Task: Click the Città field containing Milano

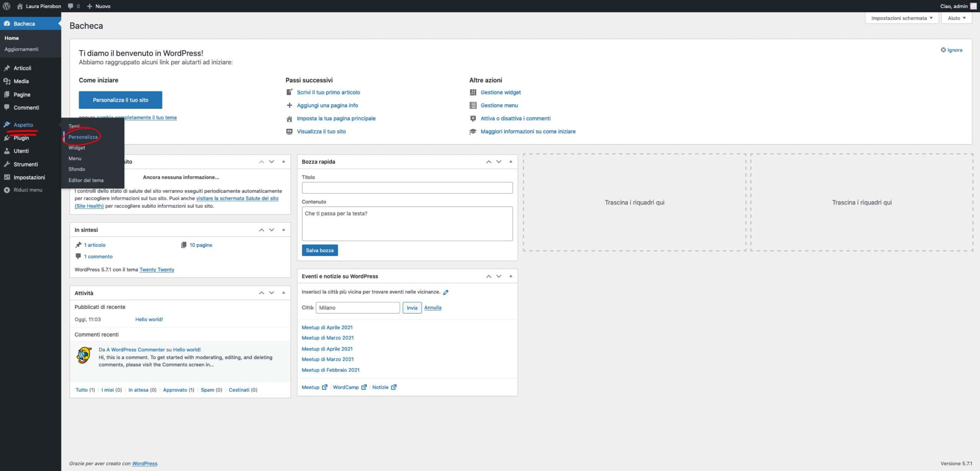Action: point(358,308)
